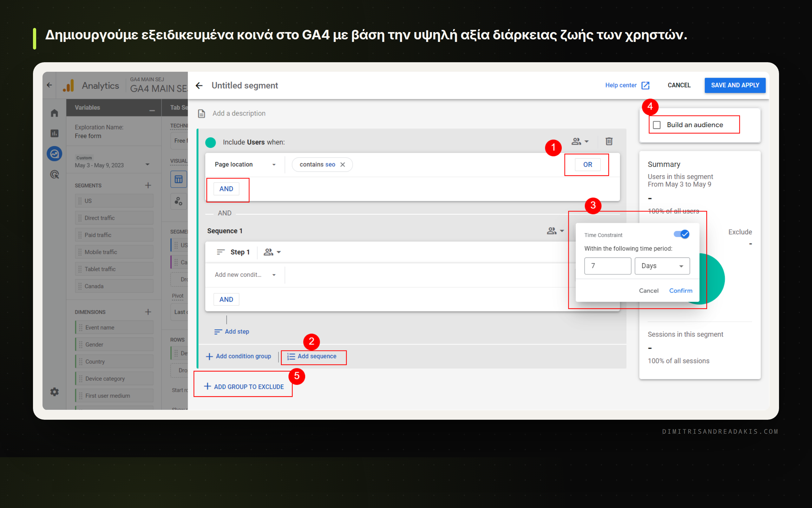Click the Add a description field
This screenshot has width=812, height=508.
(x=239, y=114)
